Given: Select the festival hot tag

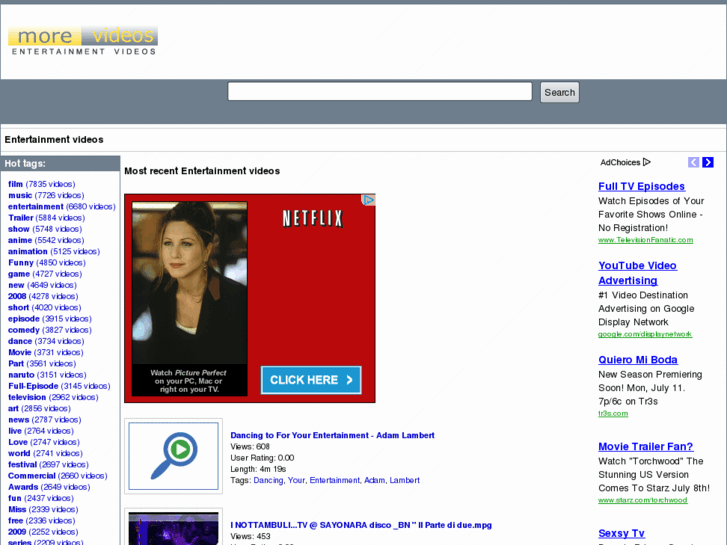Looking at the screenshot, I should 22,464.
